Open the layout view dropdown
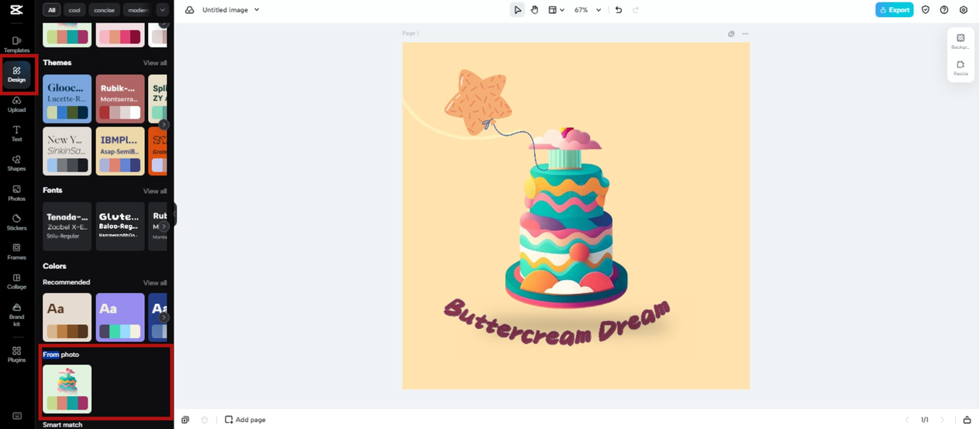Image resolution: width=980 pixels, height=429 pixels. pyautogui.click(x=556, y=10)
